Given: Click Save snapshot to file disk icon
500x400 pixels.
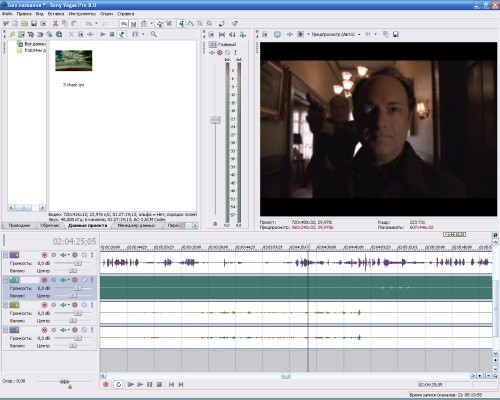Looking at the screenshot, I should (396, 34).
